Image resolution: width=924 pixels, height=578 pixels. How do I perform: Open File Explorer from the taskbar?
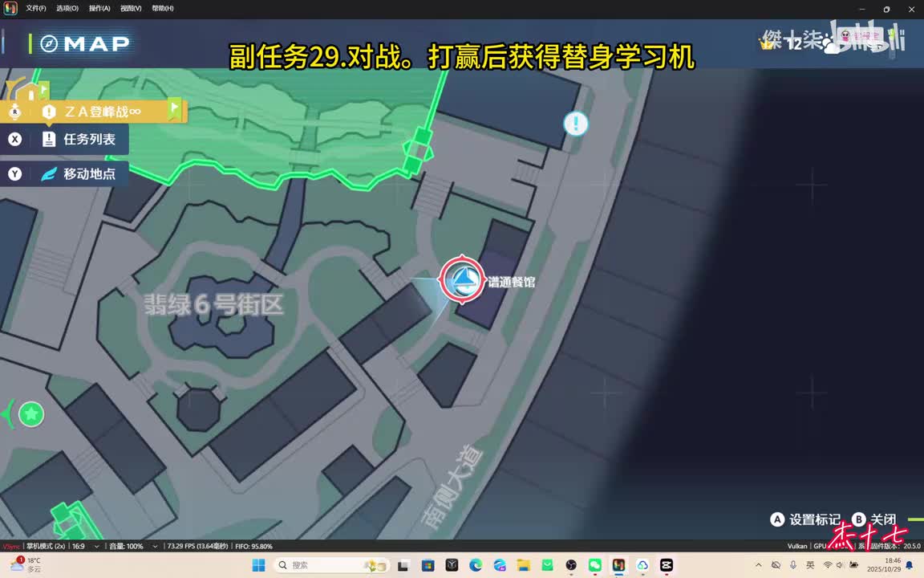523,565
